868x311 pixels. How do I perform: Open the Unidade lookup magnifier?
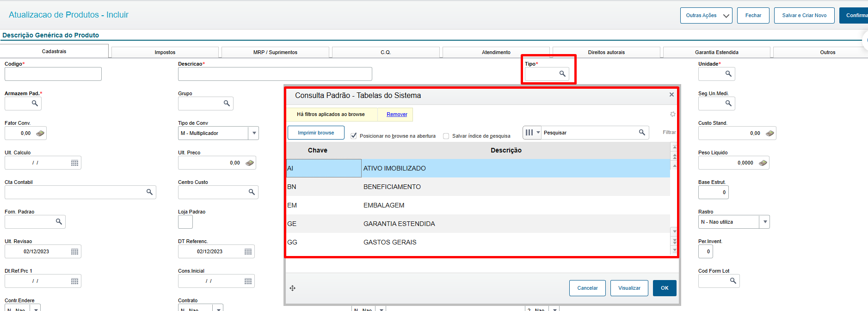point(728,74)
